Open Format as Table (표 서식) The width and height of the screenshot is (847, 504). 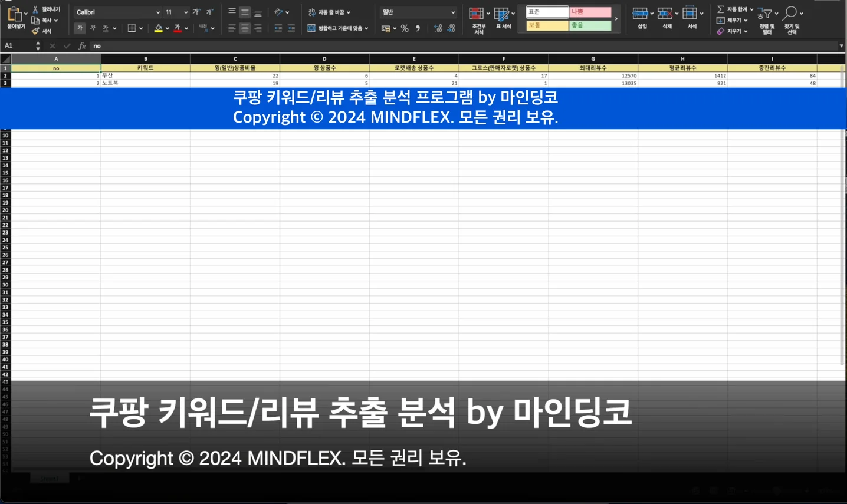504,18
